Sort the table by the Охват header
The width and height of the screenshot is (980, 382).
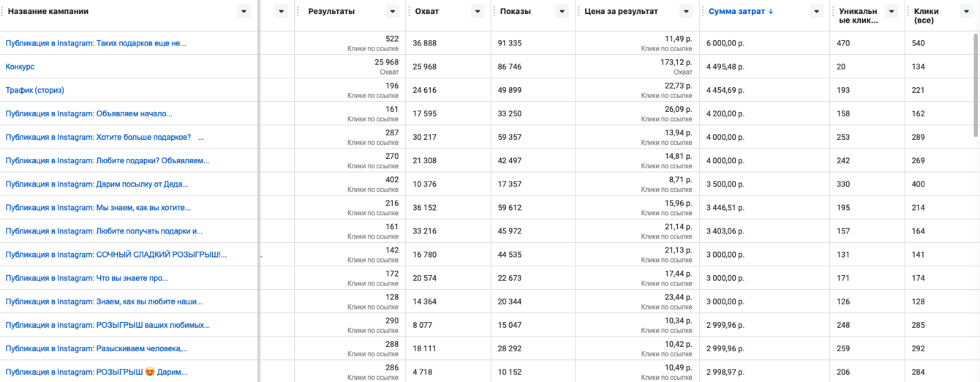pos(427,12)
